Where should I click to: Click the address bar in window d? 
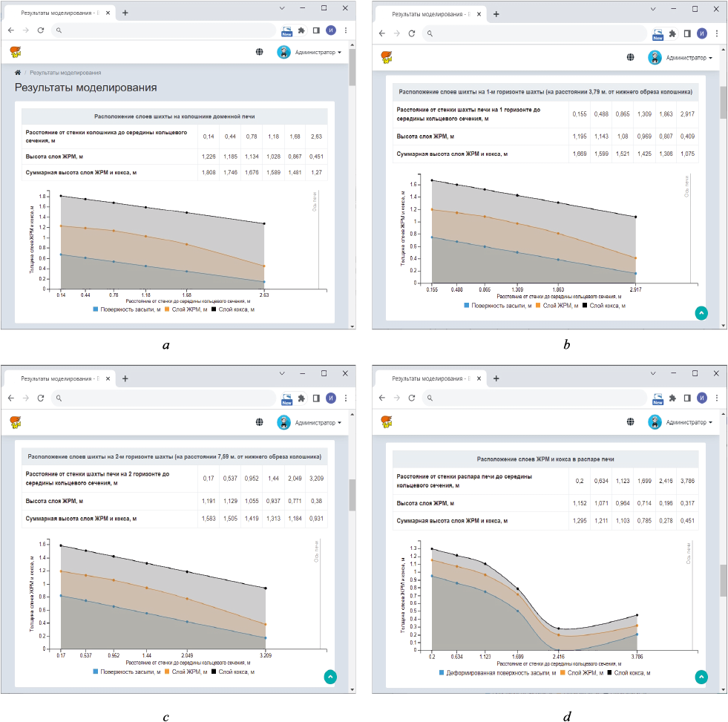[x=534, y=398]
